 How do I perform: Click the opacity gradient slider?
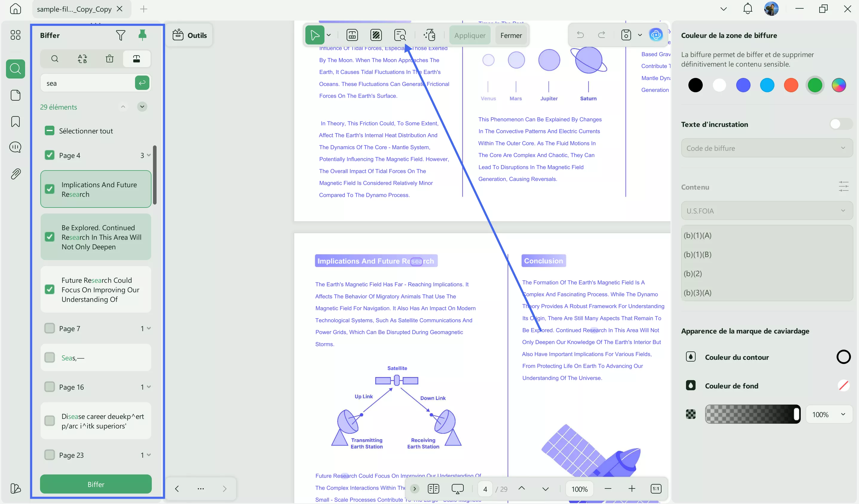753,414
